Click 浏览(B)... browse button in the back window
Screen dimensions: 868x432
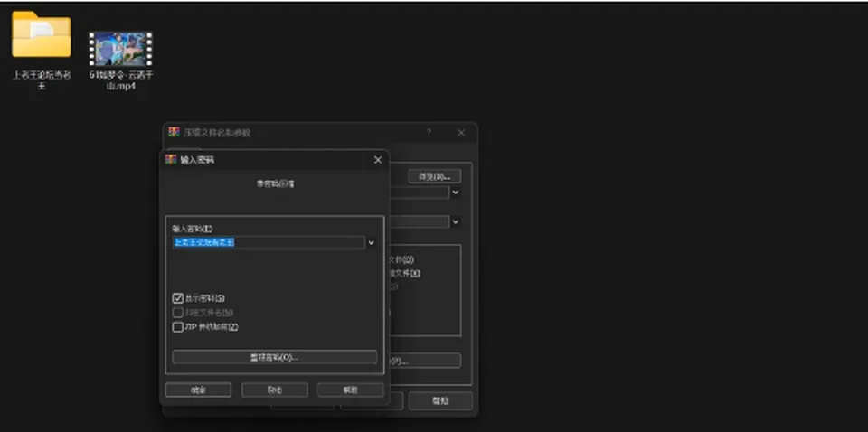435,176
